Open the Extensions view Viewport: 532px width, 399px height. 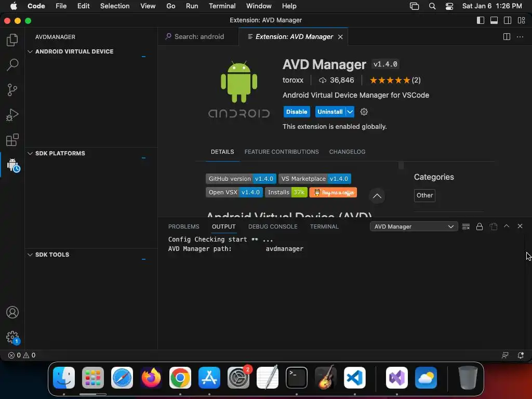(12, 140)
